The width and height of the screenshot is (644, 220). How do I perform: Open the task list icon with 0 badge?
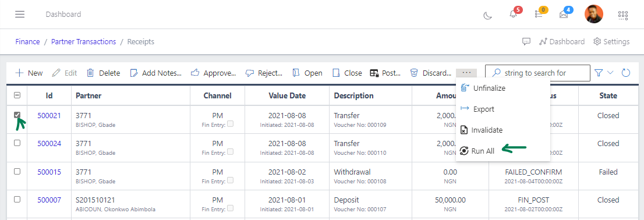point(539,15)
